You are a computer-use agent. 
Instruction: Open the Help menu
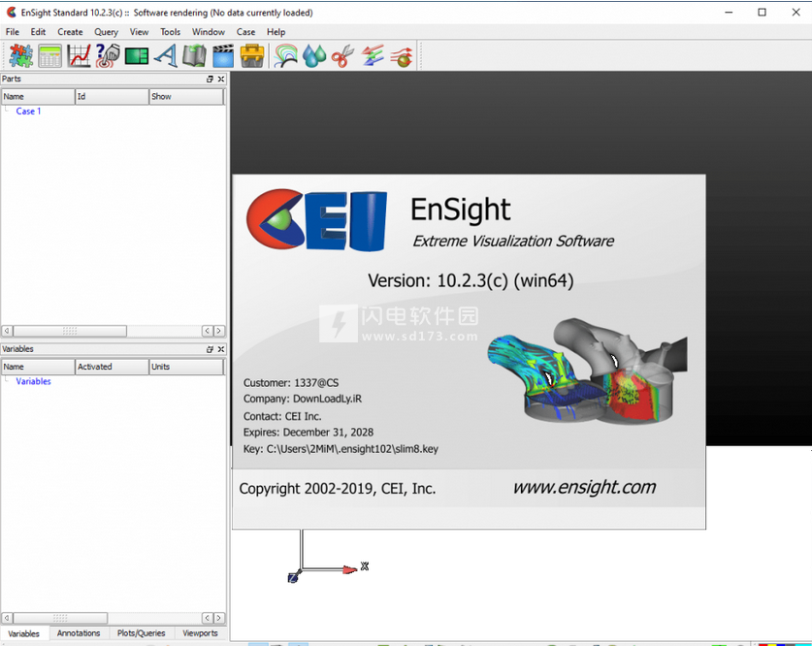276,32
